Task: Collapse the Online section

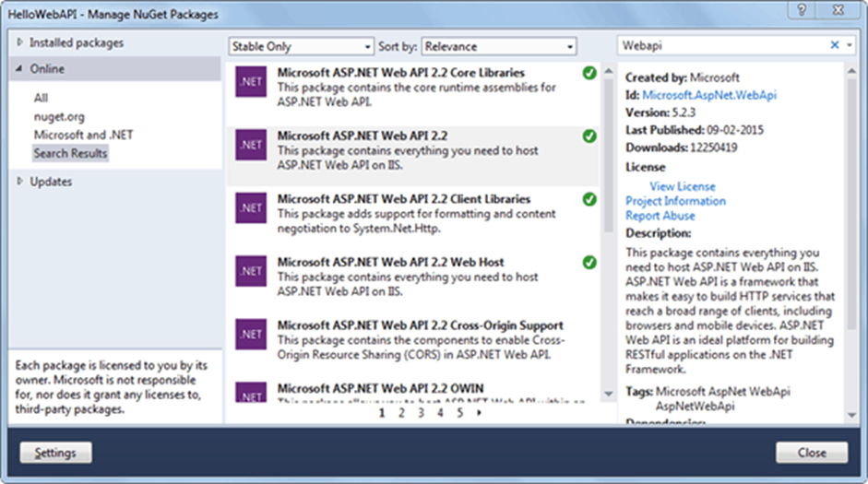Action: pos(19,68)
